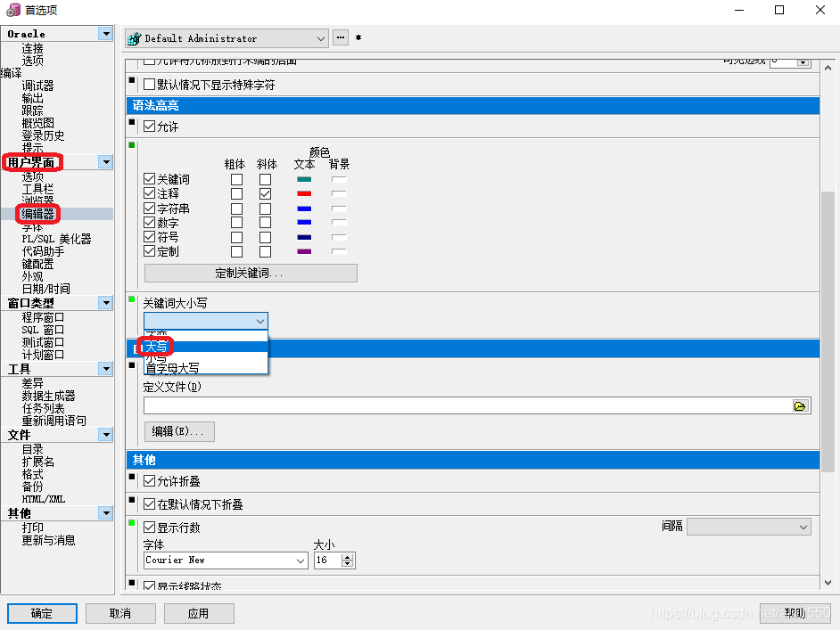Select 登录历史 in the sidebar

tap(43, 135)
